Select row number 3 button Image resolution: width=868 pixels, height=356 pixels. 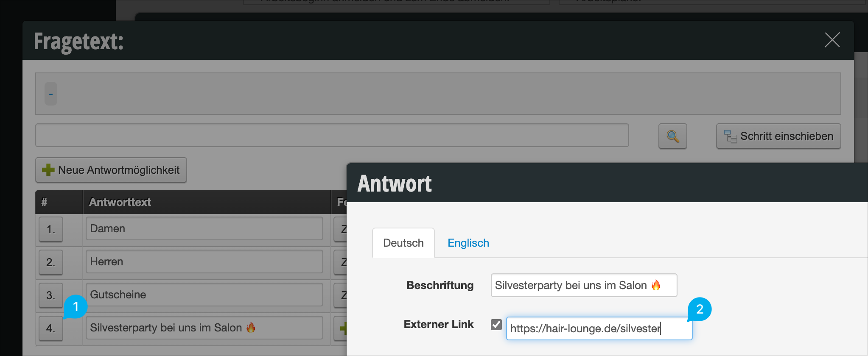[51, 295]
